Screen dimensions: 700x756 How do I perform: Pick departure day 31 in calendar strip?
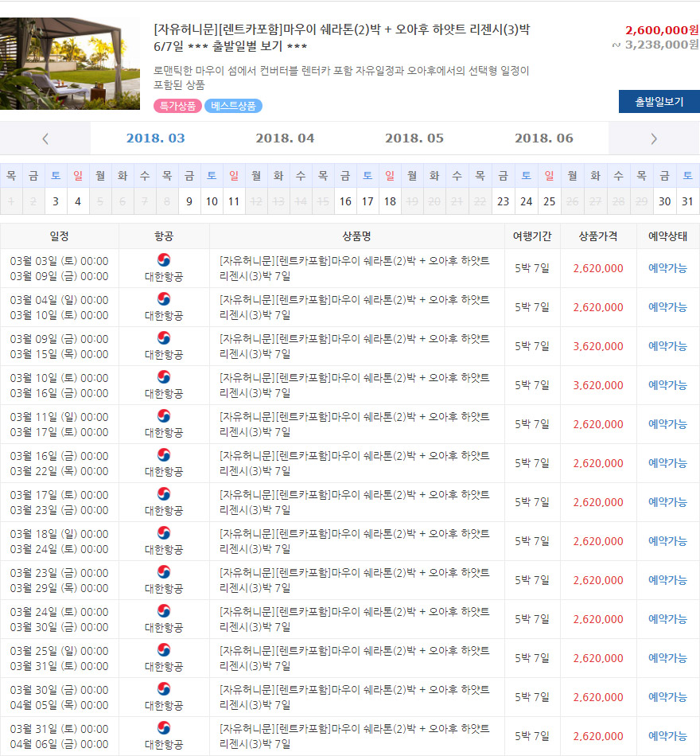pyautogui.click(x=687, y=201)
